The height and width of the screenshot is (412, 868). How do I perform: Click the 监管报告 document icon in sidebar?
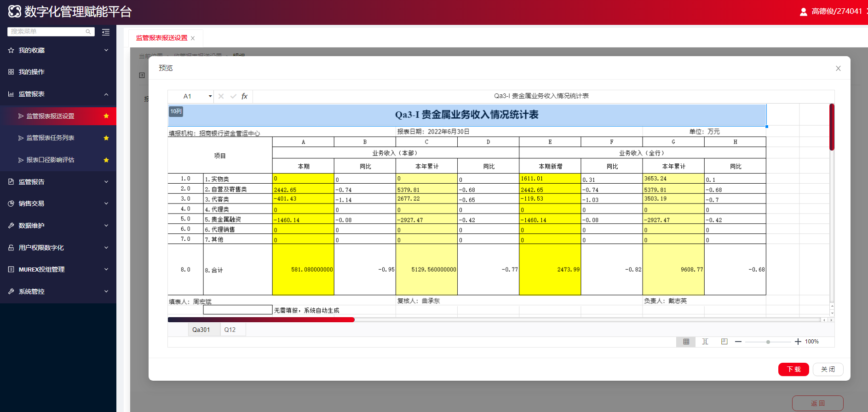point(11,182)
